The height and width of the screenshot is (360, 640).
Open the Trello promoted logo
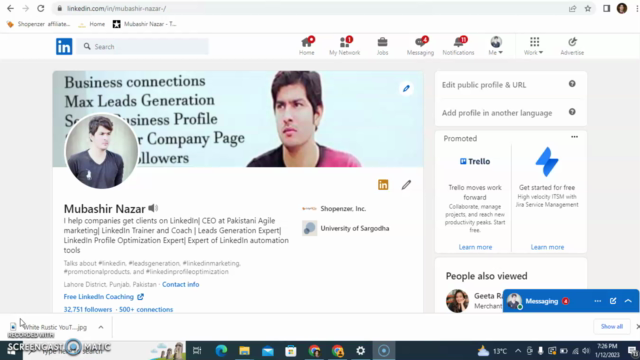(x=475, y=161)
